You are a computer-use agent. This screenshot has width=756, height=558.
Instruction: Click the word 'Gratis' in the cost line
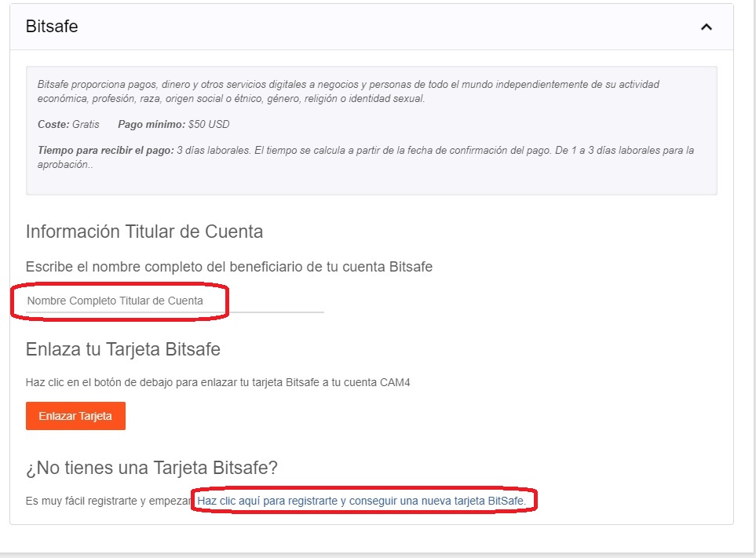(x=86, y=125)
